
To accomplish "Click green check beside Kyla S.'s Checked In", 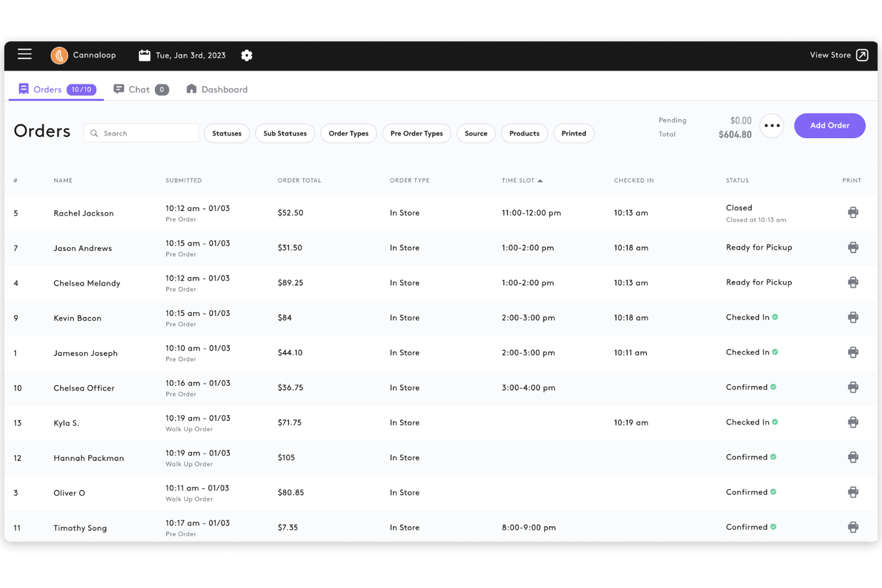I will (775, 422).
